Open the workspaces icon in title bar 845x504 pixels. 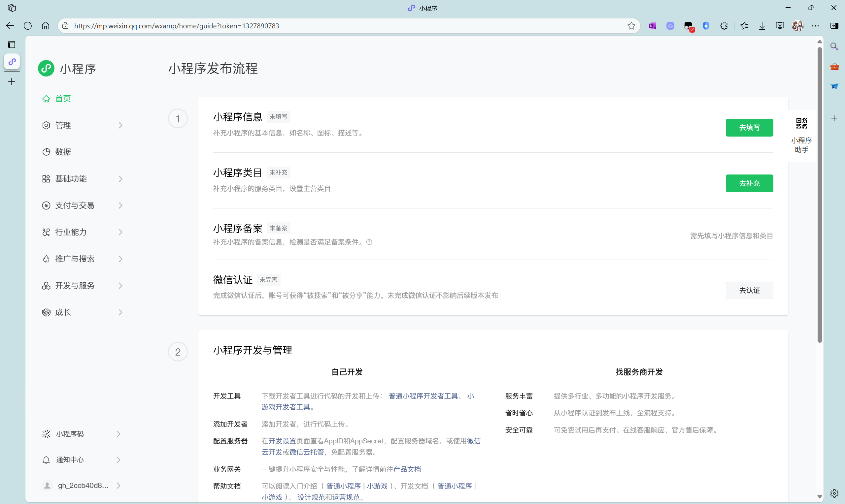[12, 8]
